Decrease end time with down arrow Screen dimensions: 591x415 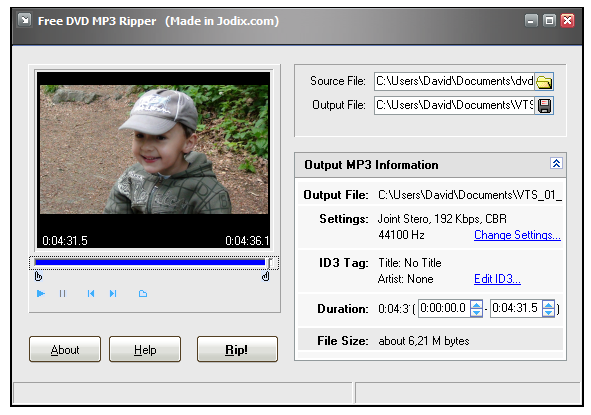[548, 313]
